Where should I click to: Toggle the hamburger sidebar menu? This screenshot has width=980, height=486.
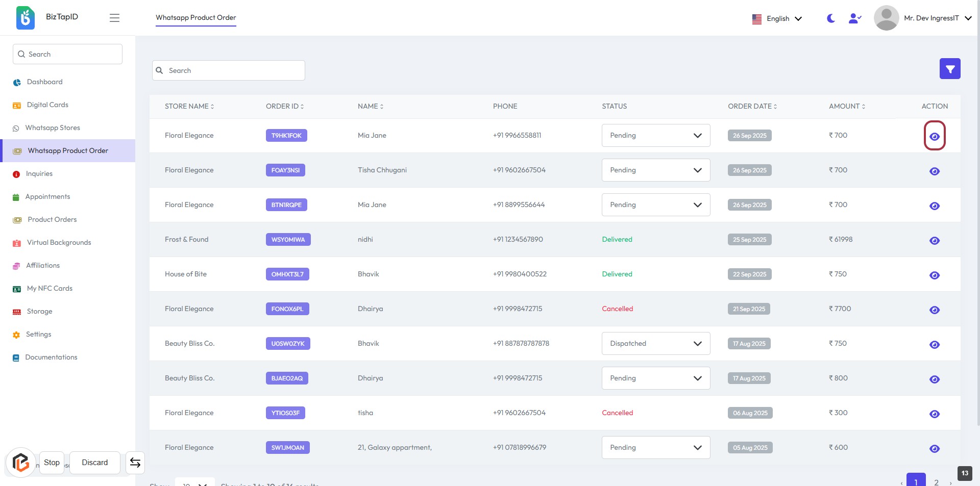[114, 18]
